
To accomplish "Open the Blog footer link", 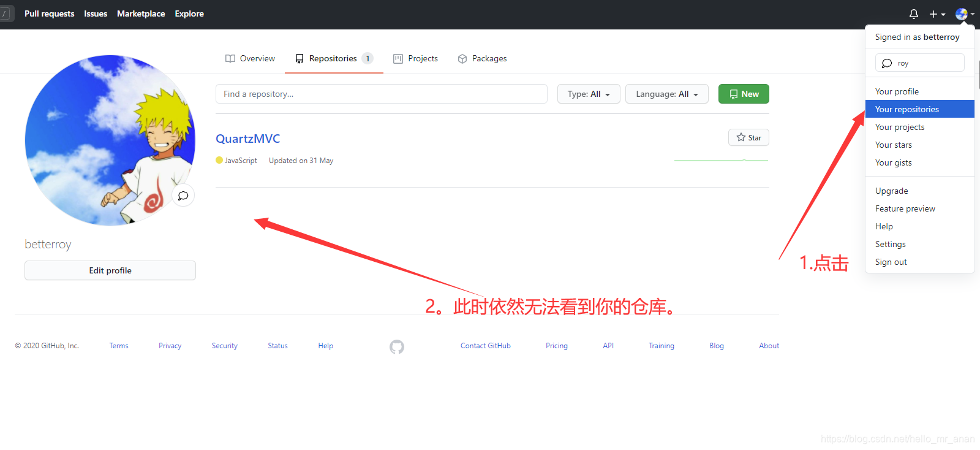I will [717, 346].
